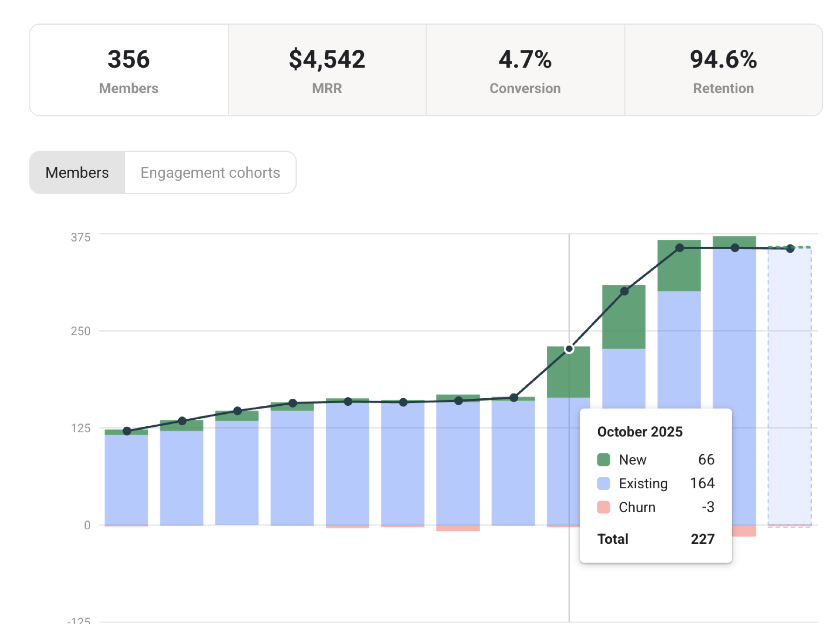
Task: Select the last data point on the dashed bar
Action: point(790,249)
